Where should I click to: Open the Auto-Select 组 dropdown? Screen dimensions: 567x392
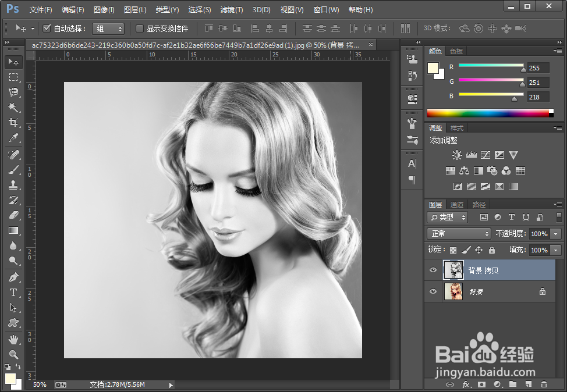(108, 28)
